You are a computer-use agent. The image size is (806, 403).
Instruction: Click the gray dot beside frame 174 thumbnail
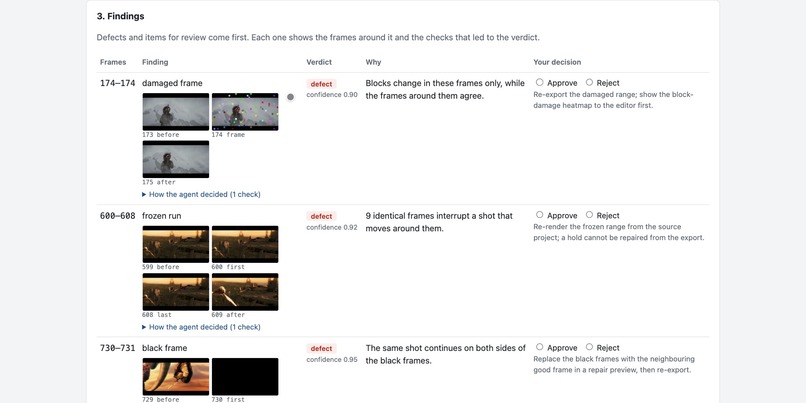tap(290, 97)
